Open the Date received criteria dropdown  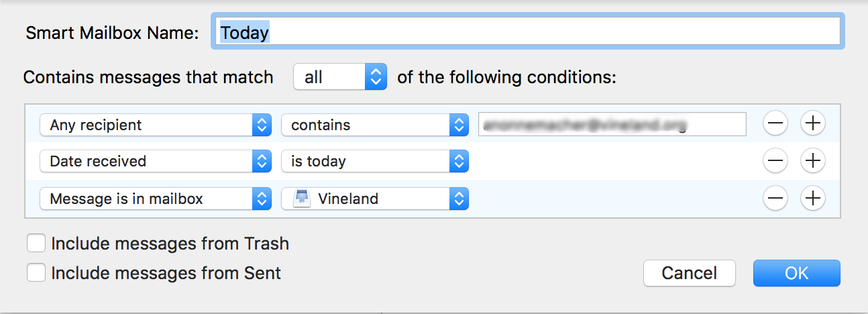click(x=154, y=162)
